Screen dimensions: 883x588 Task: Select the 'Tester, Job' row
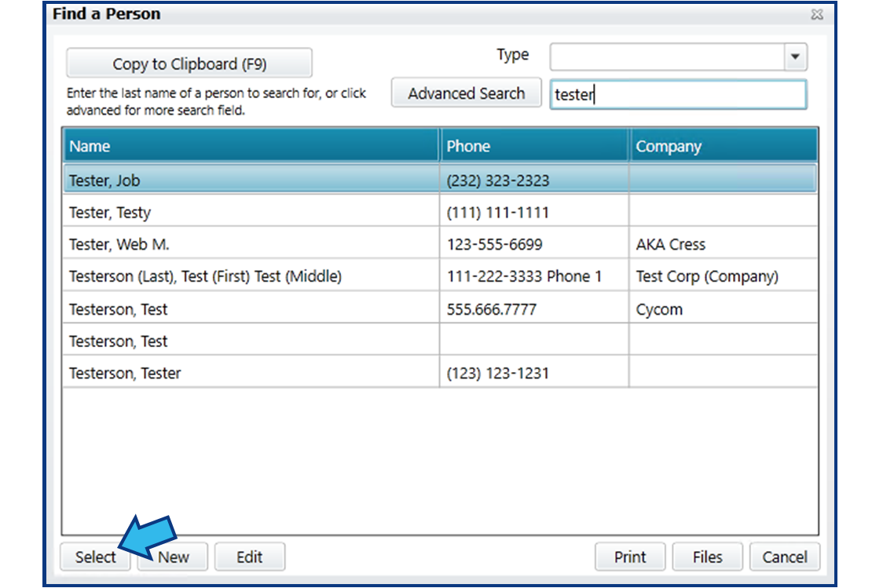[x=440, y=180]
